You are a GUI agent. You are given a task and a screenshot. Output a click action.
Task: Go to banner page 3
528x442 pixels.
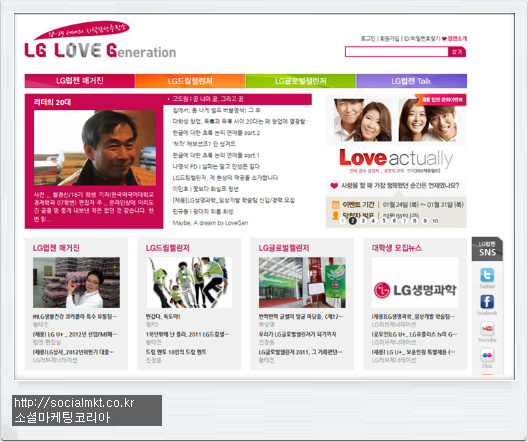(x=363, y=221)
